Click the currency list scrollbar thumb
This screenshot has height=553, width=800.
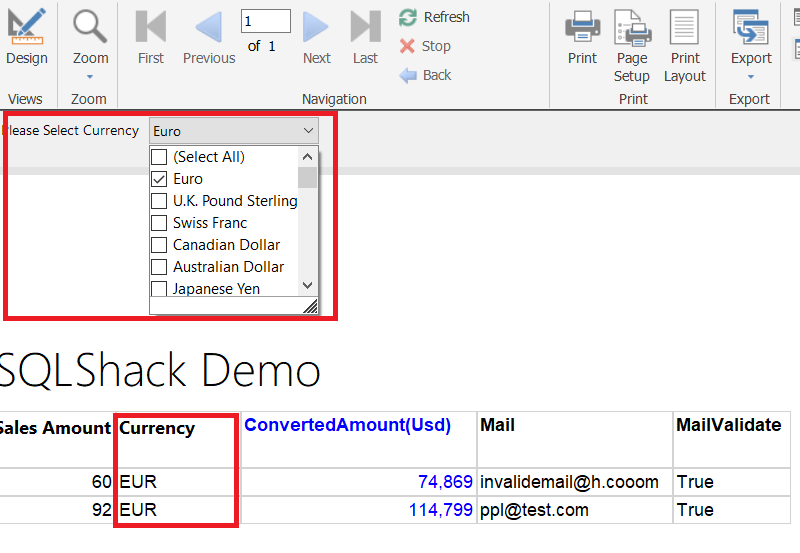(307, 178)
